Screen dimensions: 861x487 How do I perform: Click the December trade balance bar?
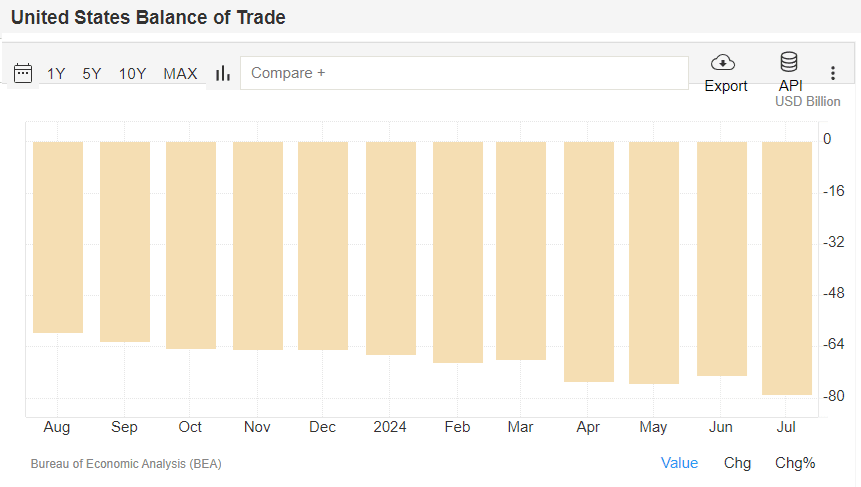pyautogui.click(x=323, y=245)
